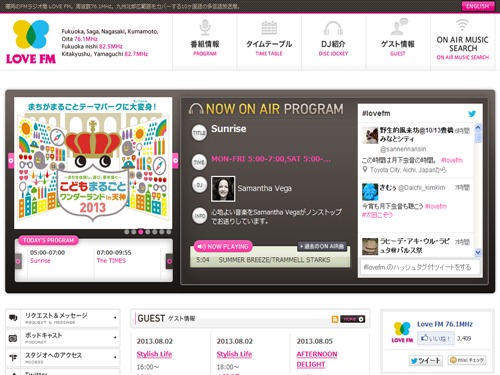Click the Twitter bird icon in #lovefm panel

[472, 114]
